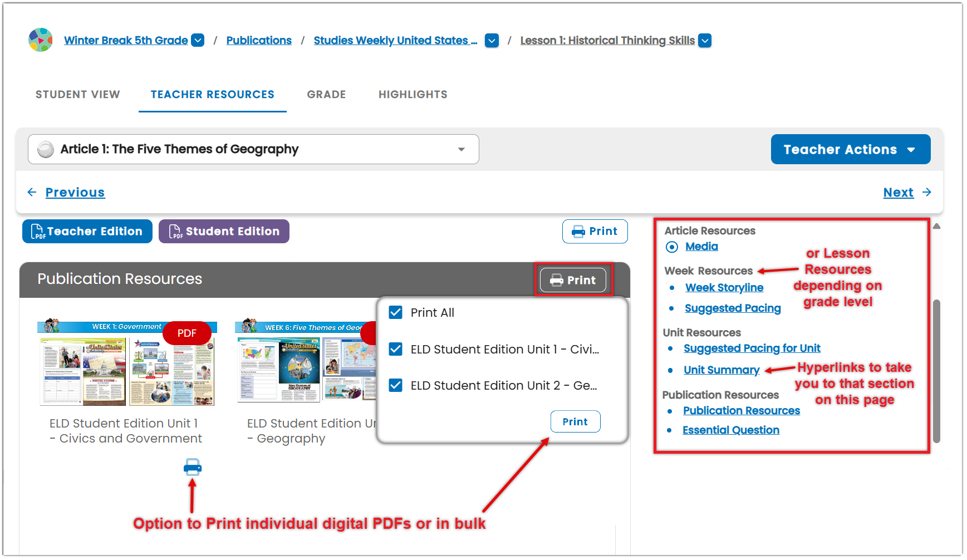Screen dimensions: 967x560
Task: Select the Teacher Resources tab
Action: [213, 95]
